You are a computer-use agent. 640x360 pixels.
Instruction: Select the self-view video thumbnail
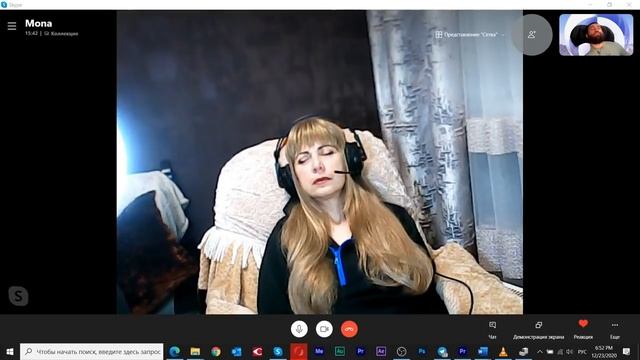point(596,35)
